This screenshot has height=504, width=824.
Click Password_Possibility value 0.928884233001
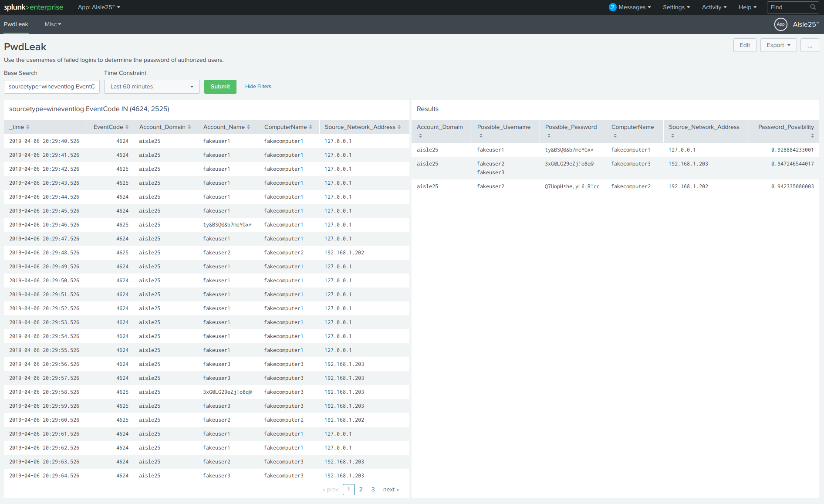click(x=792, y=150)
